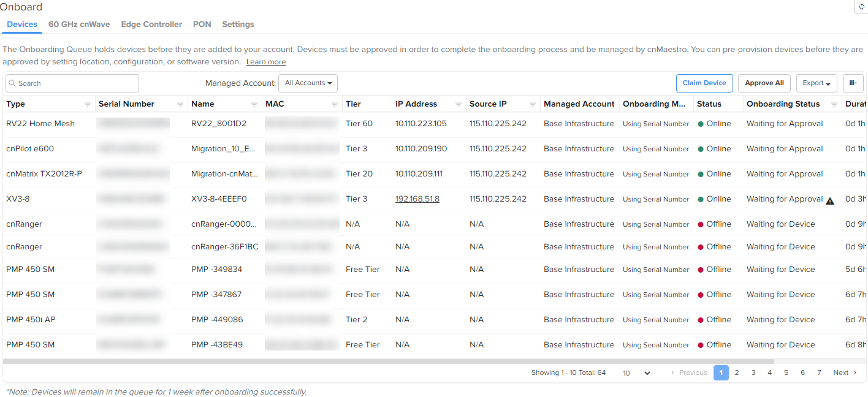Click the Tier 20 cell
868x397 pixels.
coord(359,174)
